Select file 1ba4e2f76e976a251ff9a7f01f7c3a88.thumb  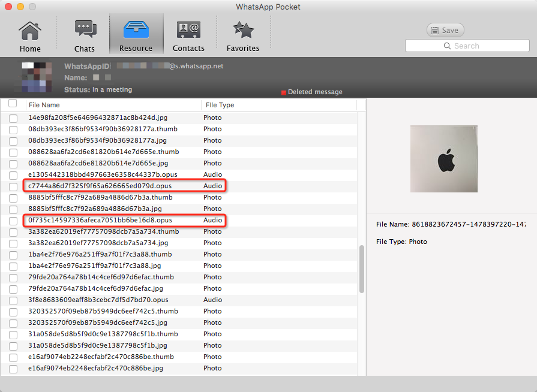(x=100, y=254)
